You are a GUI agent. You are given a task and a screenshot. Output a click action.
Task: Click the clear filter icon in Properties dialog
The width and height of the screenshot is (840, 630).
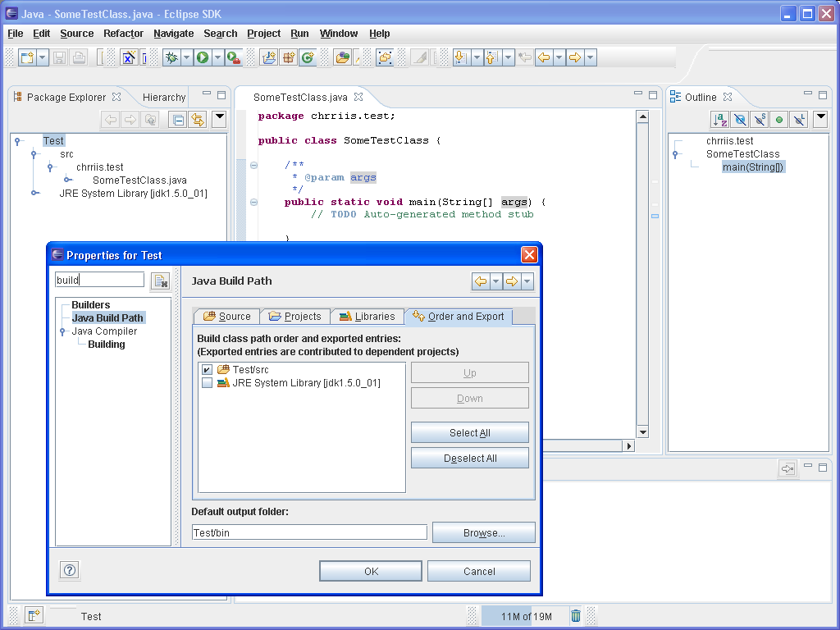[x=160, y=281]
